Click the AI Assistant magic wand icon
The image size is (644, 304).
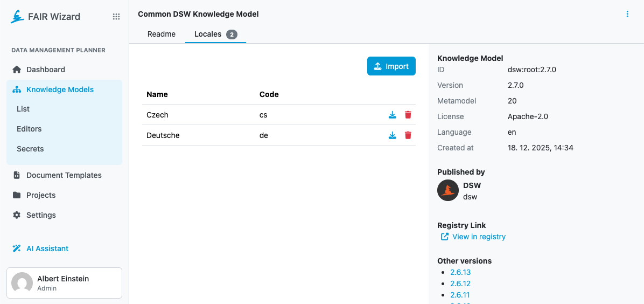pos(17,248)
